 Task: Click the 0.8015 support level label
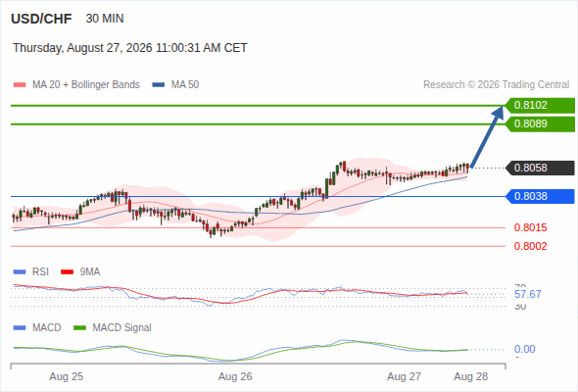pyautogui.click(x=530, y=227)
